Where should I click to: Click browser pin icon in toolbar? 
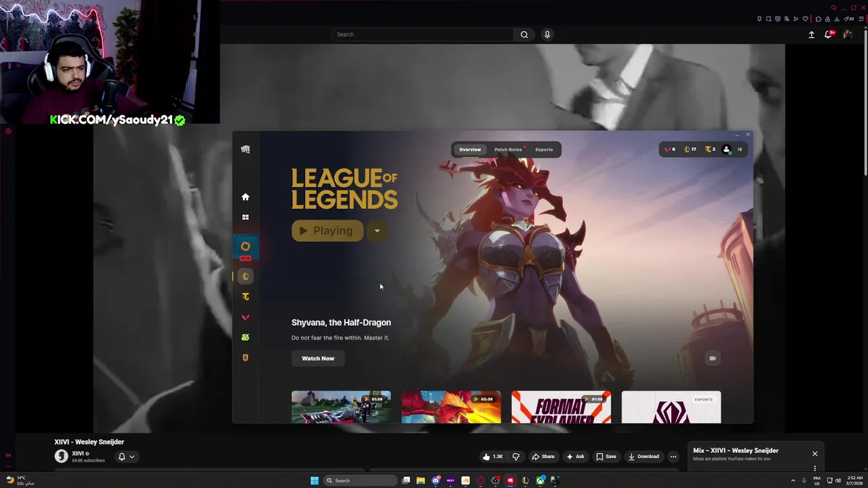(x=759, y=19)
